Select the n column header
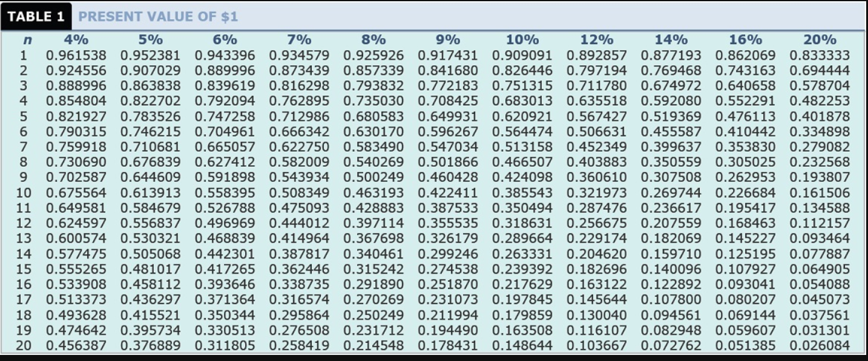 [27, 40]
